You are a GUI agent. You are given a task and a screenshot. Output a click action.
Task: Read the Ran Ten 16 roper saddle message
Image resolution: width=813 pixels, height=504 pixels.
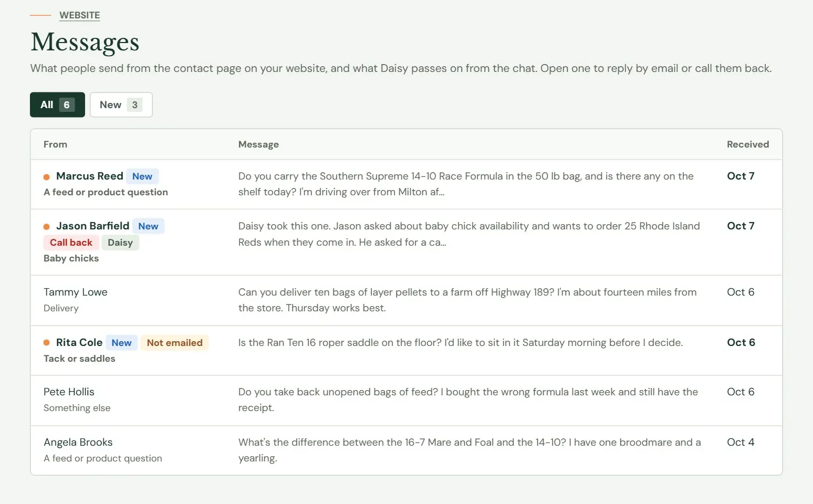[x=461, y=342]
